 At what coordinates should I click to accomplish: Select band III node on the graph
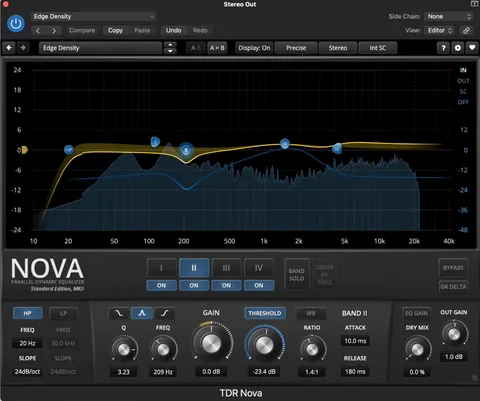pyautogui.click(x=285, y=144)
